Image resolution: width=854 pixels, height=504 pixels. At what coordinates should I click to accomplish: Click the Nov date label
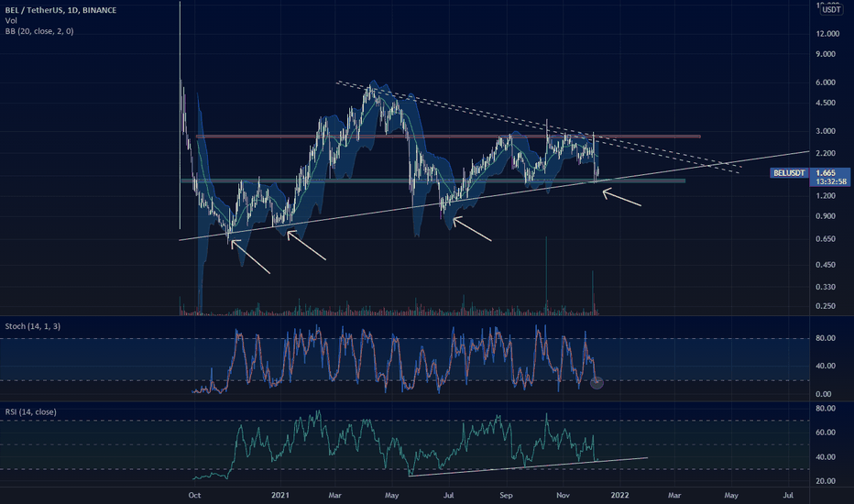[563, 495]
